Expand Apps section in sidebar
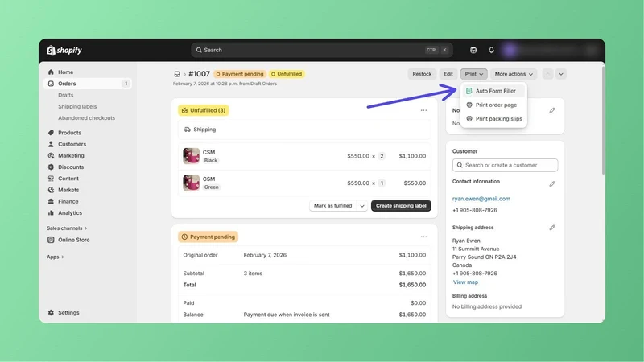The image size is (644, 362). coord(56,257)
